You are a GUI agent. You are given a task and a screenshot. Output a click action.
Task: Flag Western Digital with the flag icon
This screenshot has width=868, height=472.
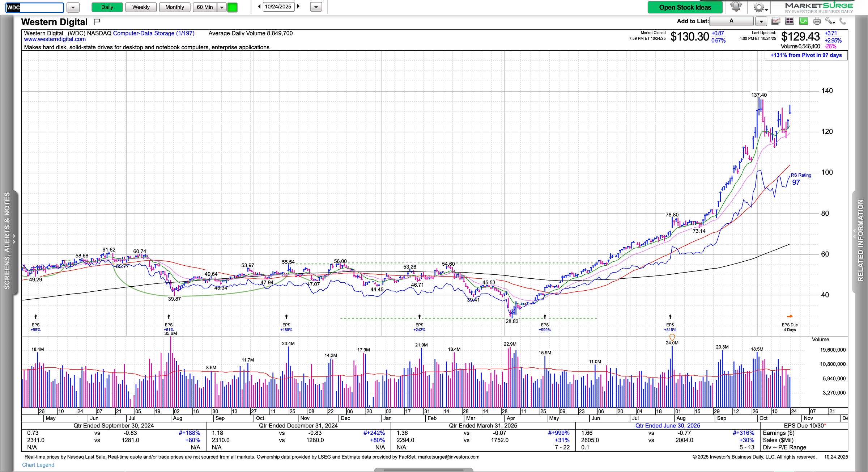[x=97, y=22]
